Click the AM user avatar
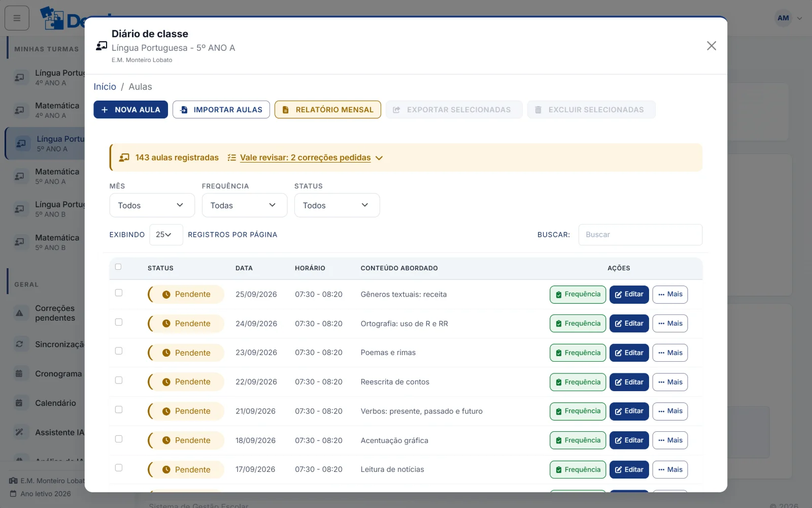The height and width of the screenshot is (508, 812). coord(783,18)
